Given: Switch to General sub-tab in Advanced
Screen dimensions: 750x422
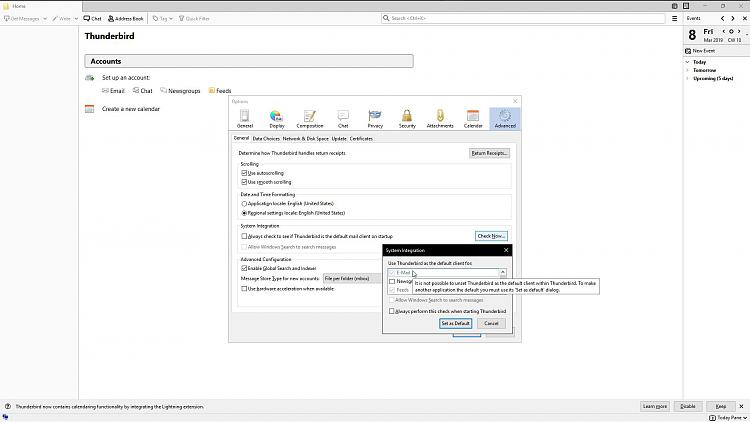Looking at the screenshot, I should click(241, 138).
